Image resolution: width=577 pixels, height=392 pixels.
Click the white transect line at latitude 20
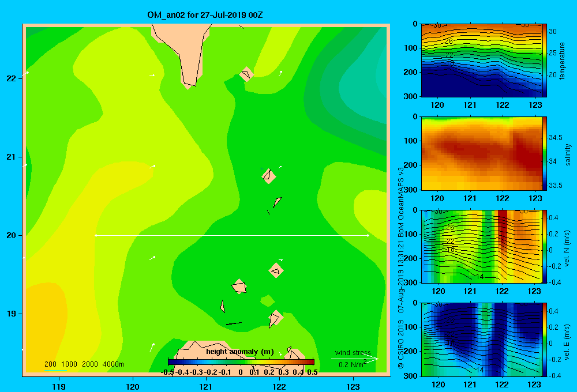tap(232, 235)
